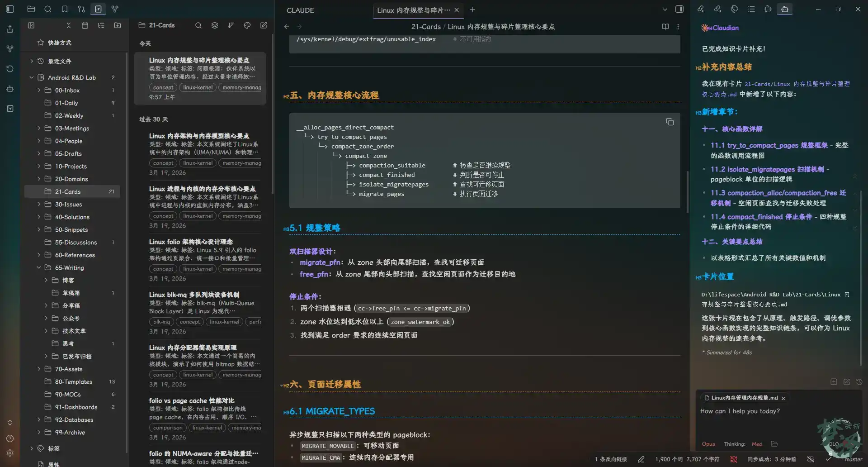Viewport: 868px width, 467px height.
Task: Collapse the Android R&D Lab vault
Action: (31, 77)
